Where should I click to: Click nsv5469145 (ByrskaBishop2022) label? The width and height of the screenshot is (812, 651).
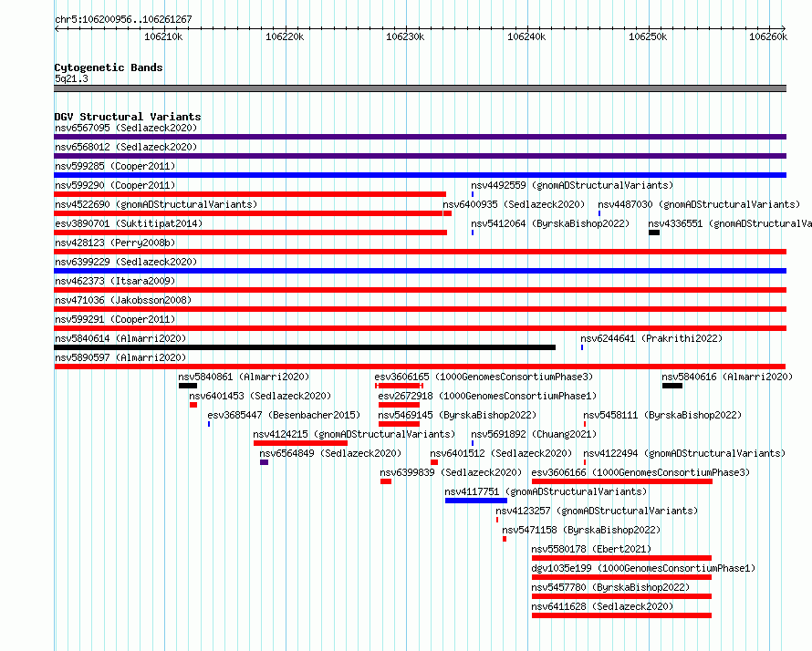click(x=457, y=415)
